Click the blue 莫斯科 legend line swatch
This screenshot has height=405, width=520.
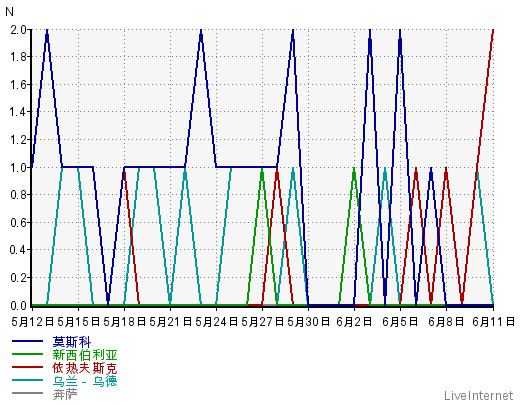click(x=27, y=341)
